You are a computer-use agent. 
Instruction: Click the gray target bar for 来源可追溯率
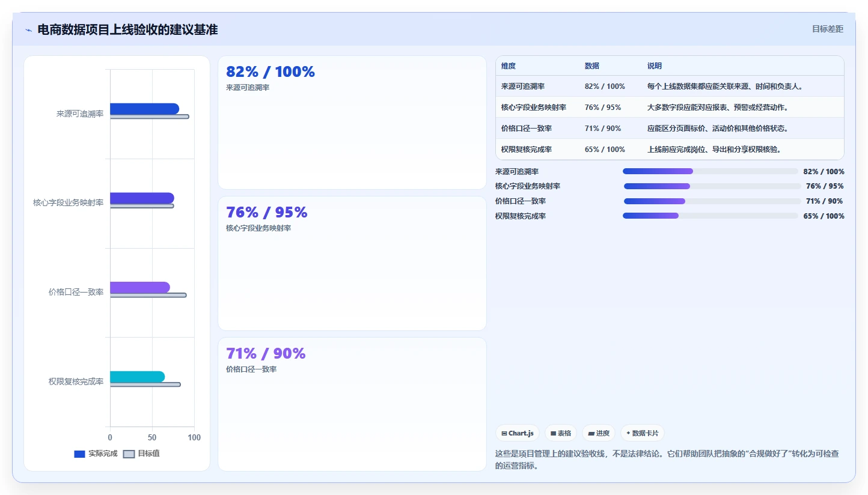[x=149, y=117]
